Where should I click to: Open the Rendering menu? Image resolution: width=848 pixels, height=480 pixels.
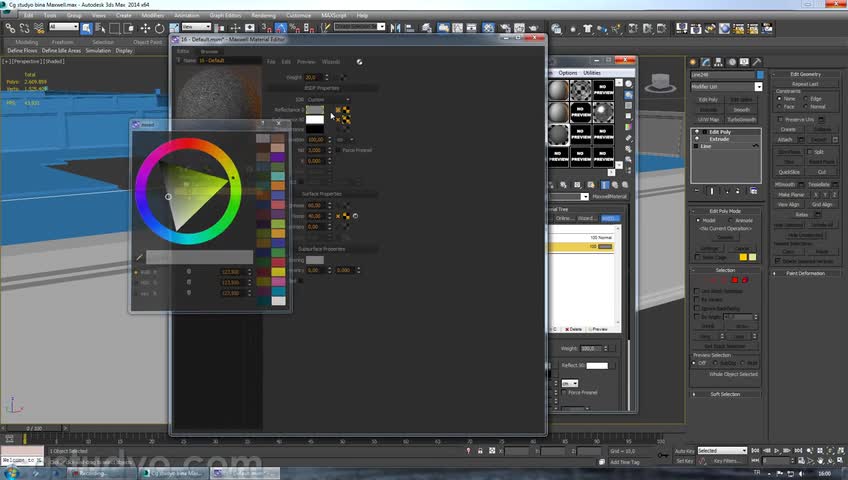pos(263,16)
